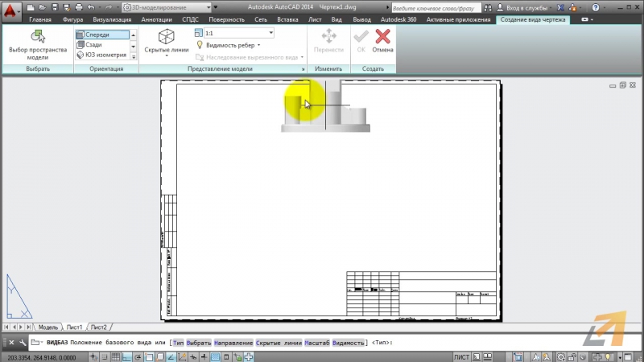Click the Print icon in quick access toolbar
Screen dimensions: 644x362
tap(77, 6)
